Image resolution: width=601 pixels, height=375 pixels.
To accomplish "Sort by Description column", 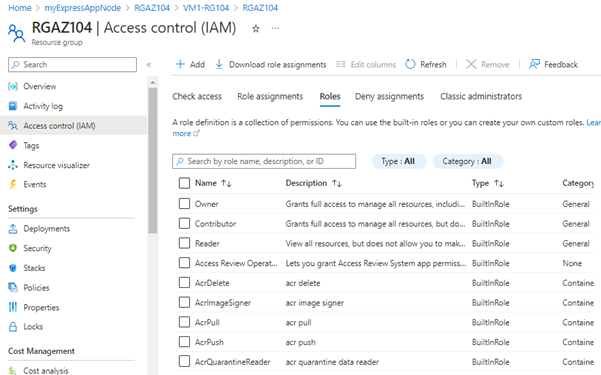I will [x=314, y=183].
